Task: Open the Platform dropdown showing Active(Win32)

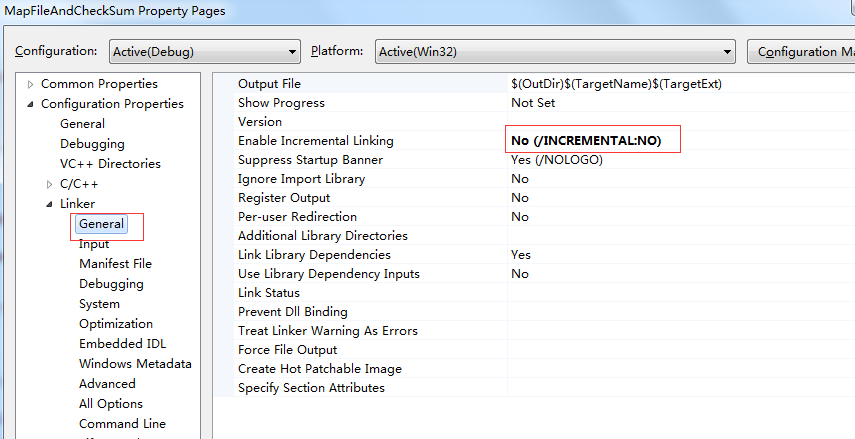Action: tap(555, 52)
